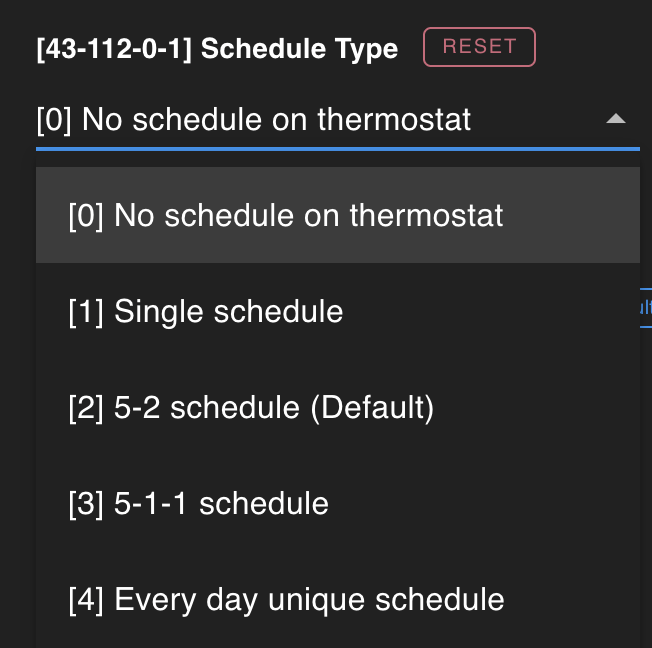Reset Schedule Type to its default

point(479,47)
